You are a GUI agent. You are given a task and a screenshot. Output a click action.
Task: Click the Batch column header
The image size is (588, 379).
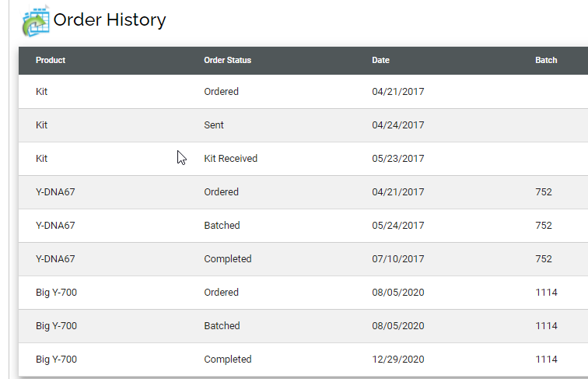click(x=546, y=61)
